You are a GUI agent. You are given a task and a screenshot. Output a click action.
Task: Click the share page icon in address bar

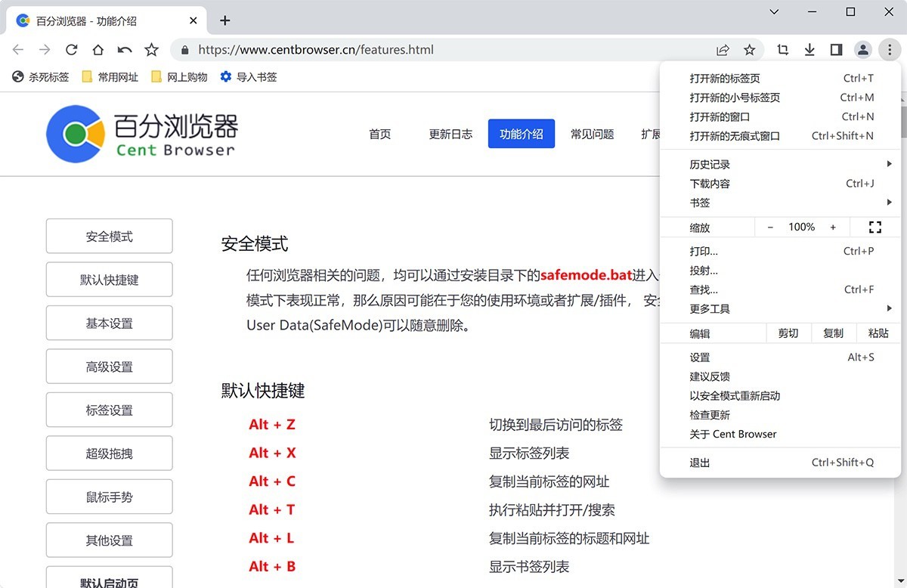click(x=723, y=50)
